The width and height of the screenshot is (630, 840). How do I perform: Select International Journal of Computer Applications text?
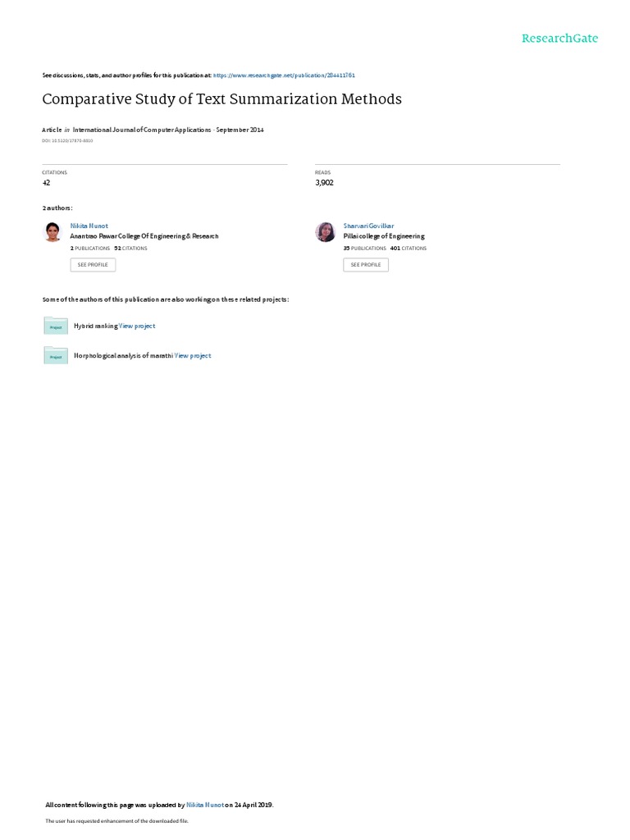coord(142,130)
